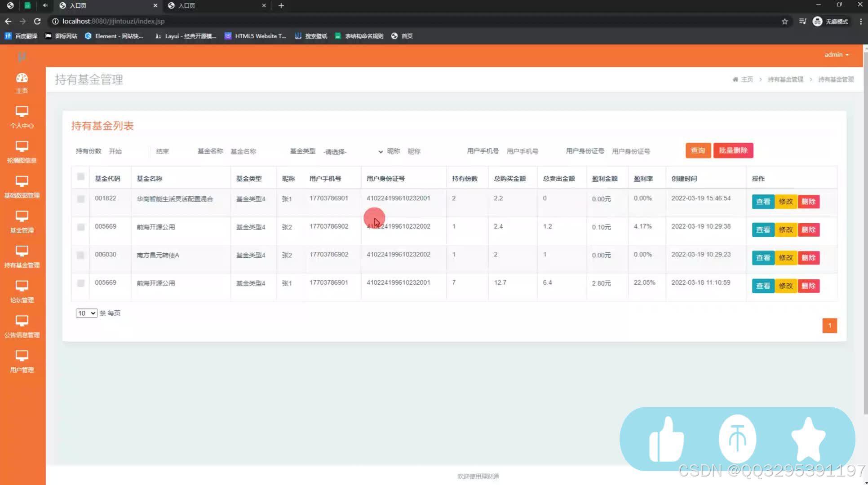The image size is (868, 485).
Task: Open the HTML5 Website T... bookmark
Action: tap(255, 36)
